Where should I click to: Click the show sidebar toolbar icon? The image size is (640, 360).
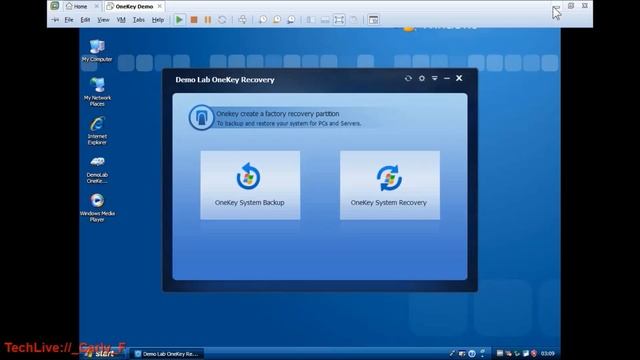(311, 20)
